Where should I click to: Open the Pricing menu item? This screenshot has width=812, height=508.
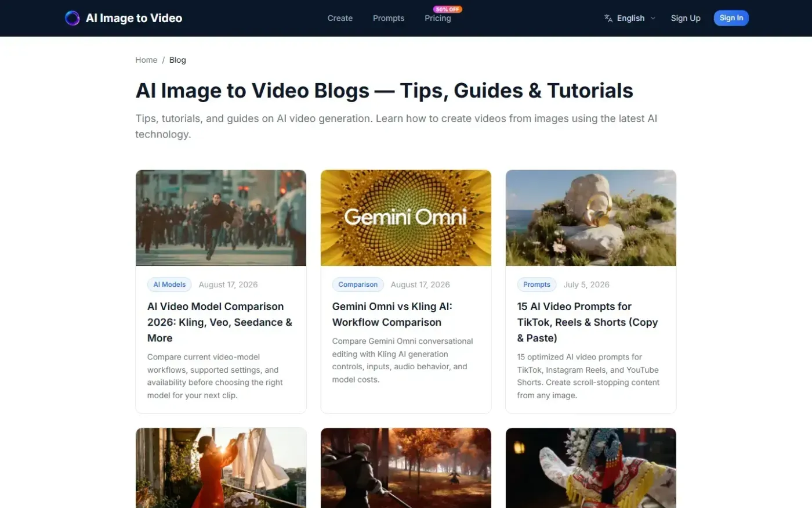click(437, 19)
